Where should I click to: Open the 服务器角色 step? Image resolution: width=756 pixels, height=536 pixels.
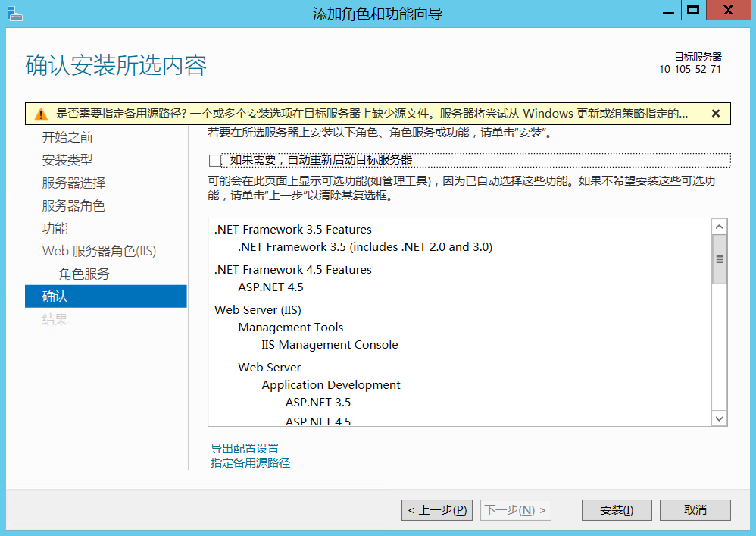coord(73,205)
